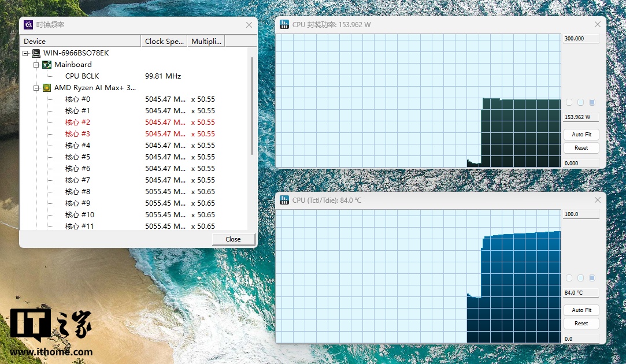Close the CPU Tctl/Tdie graph window
Screen dimensions: 626x364
click(x=598, y=200)
